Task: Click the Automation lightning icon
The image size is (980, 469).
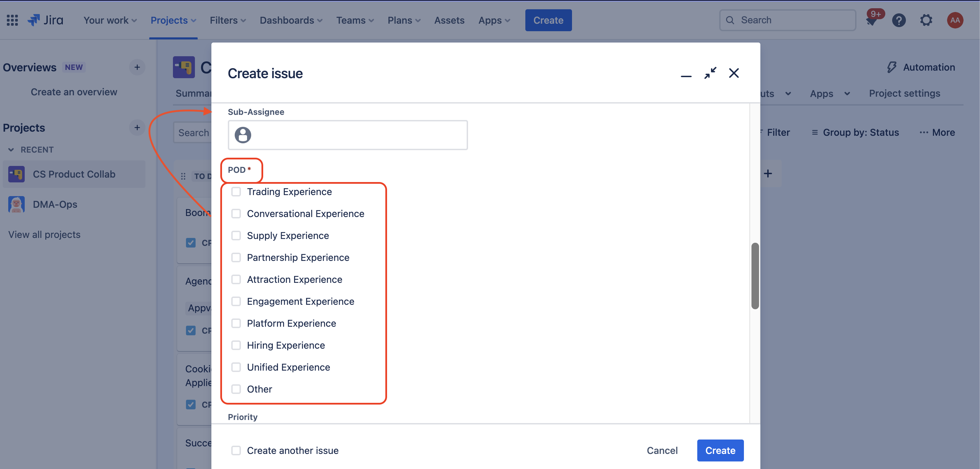Action: (x=891, y=67)
